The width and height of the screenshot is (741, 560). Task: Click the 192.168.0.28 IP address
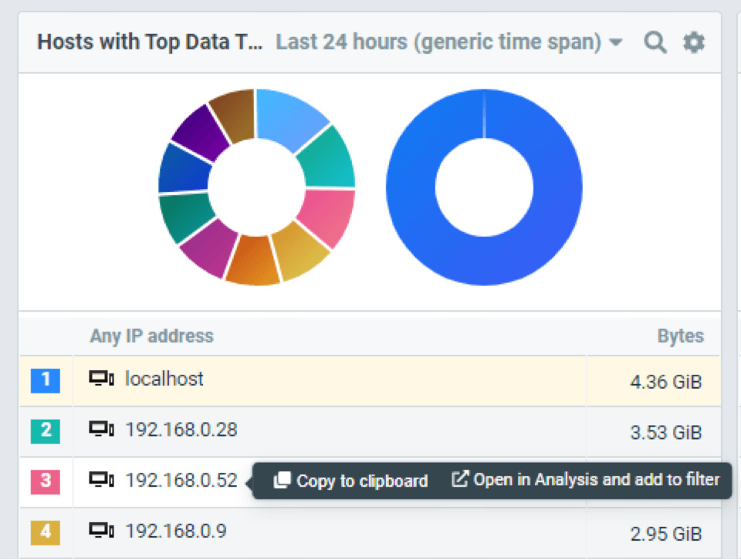point(181,430)
